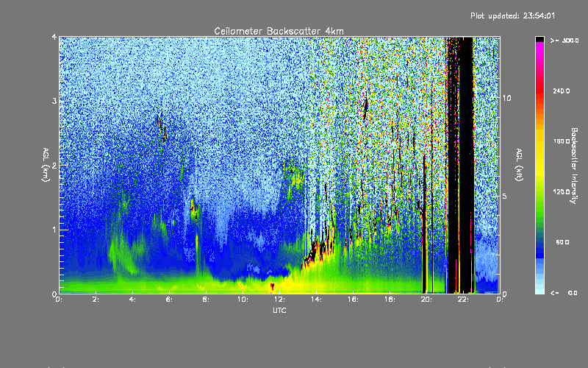Select the "2:" UTC tick label
Image resolution: width=588 pixels, height=368 pixels.
click(x=96, y=300)
